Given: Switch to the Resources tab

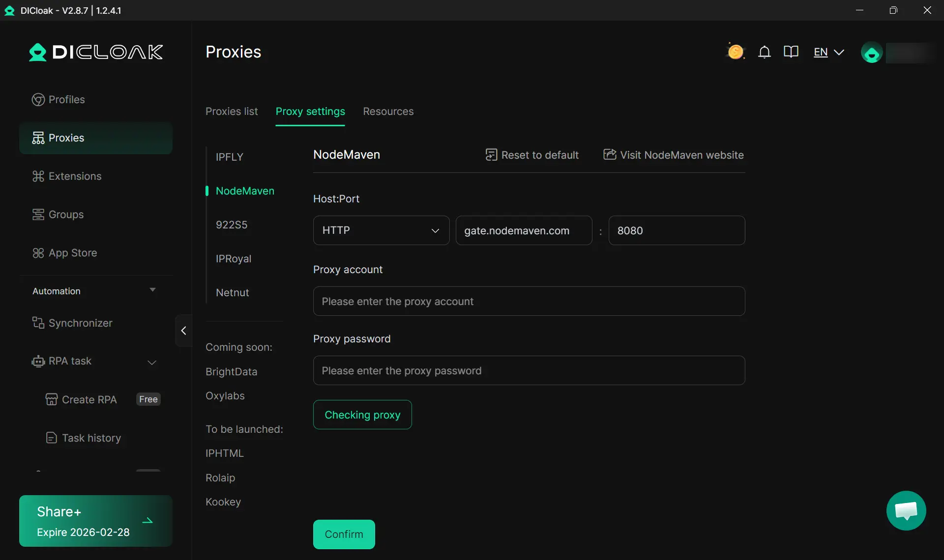Looking at the screenshot, I should click(388, 112).
